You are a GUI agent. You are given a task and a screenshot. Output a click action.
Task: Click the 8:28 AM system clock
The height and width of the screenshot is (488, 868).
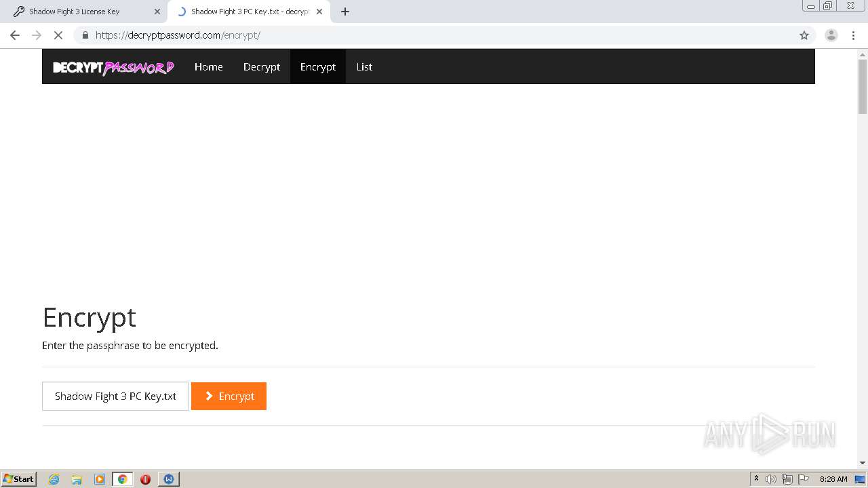833,479
